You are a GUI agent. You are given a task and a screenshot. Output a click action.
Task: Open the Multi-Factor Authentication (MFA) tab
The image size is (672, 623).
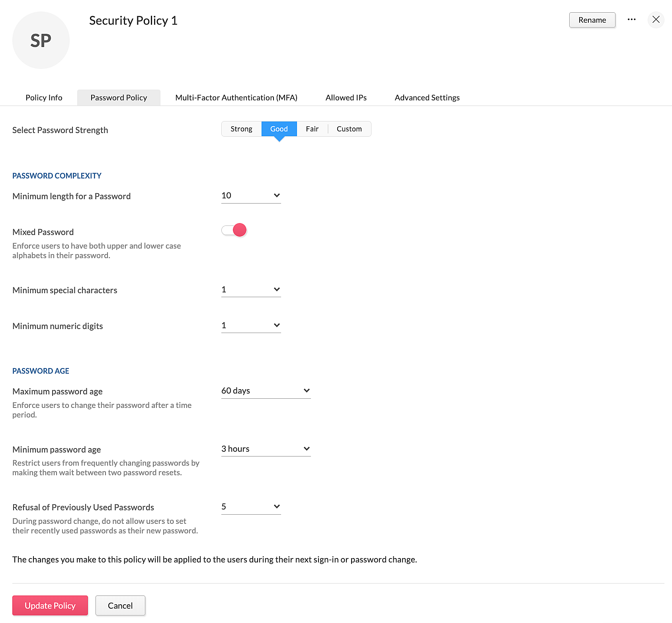click(236, 98)
